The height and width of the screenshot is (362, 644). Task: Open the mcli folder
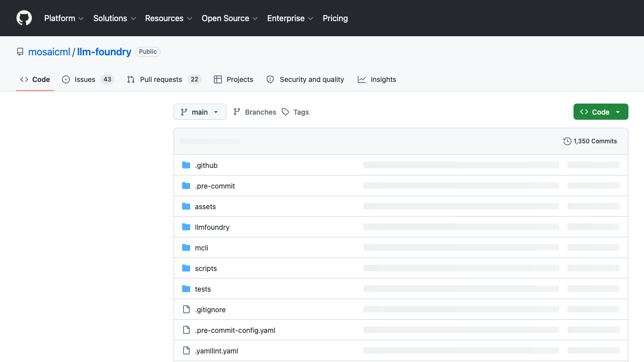coord(202,248)
